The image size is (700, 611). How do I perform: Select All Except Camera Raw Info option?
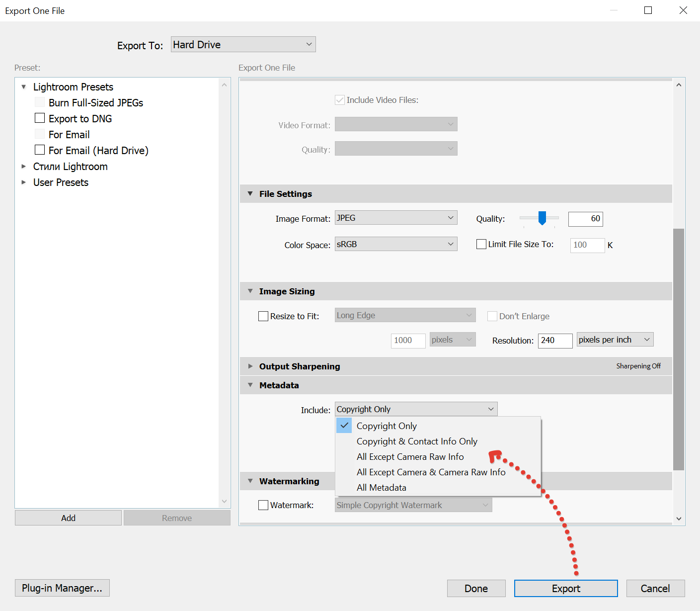tap(410, 457)
